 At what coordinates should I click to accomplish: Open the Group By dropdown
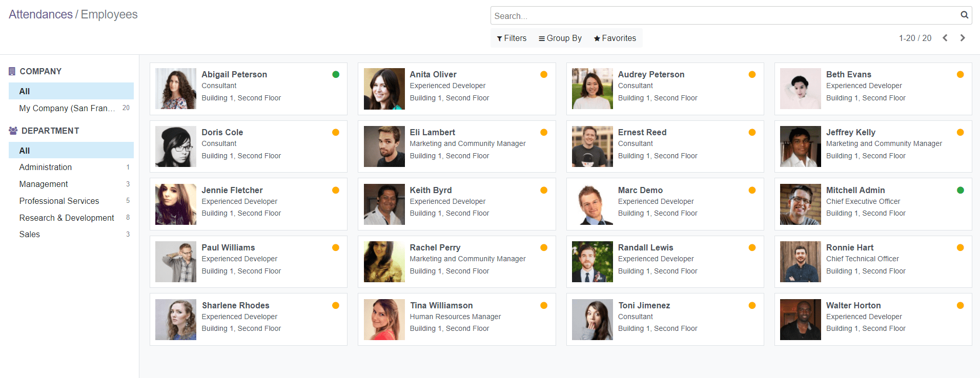coord(560,38)
